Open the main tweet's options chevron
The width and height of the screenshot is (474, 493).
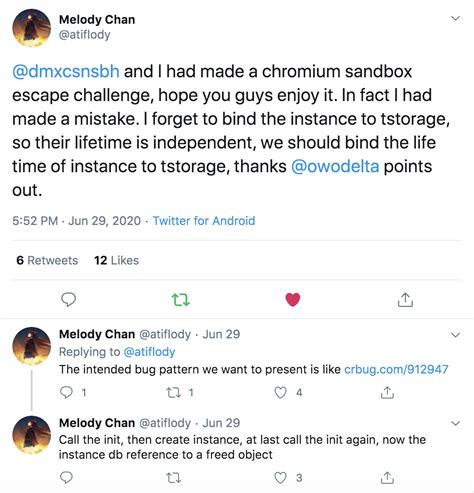[x=455, y=18]
